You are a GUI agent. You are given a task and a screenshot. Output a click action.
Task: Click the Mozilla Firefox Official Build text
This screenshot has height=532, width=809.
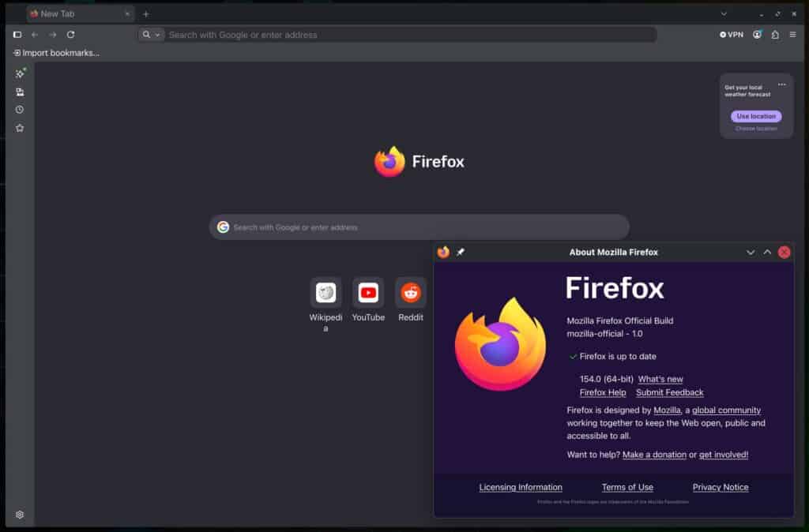point(619,320)
